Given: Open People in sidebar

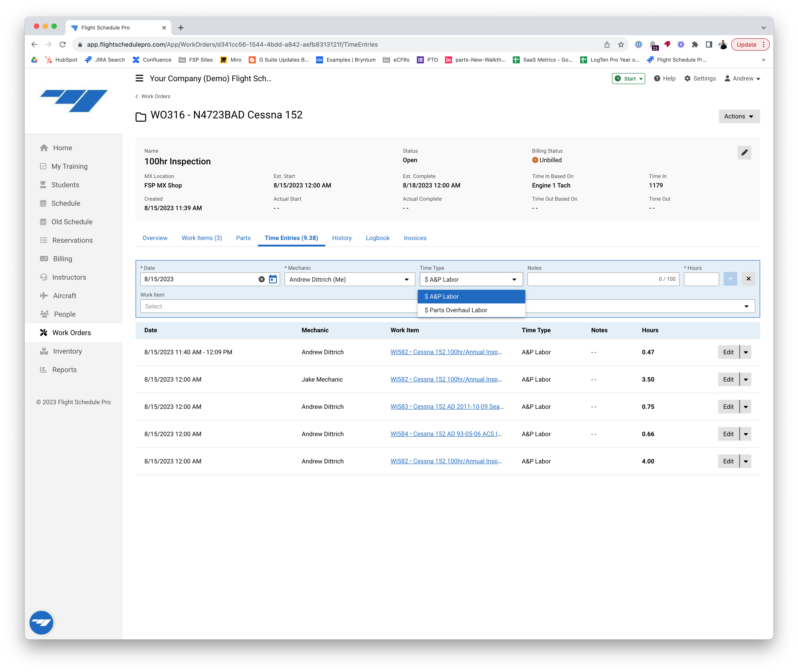Looking at the screenshot, I should [x=58, y=314].
